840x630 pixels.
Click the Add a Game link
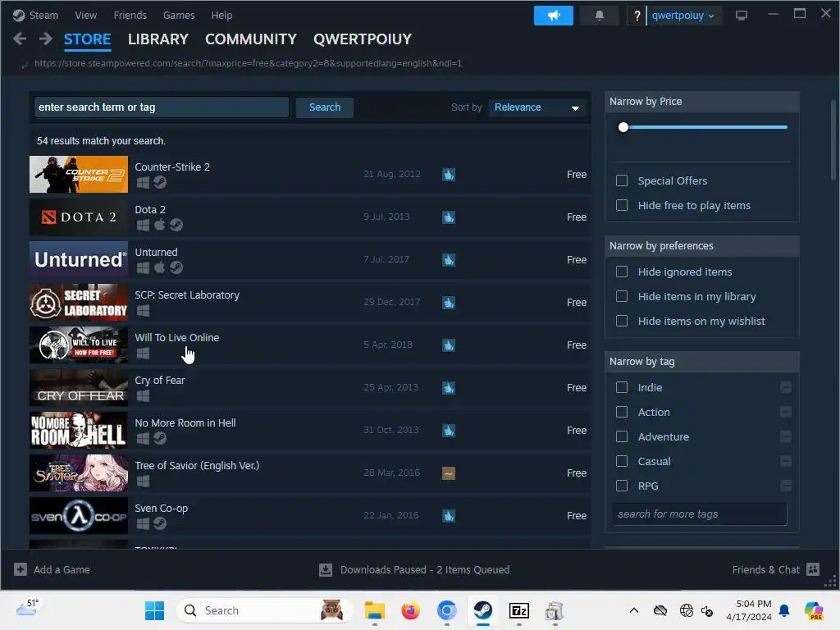pyautogui.click(x=62, y=569)
